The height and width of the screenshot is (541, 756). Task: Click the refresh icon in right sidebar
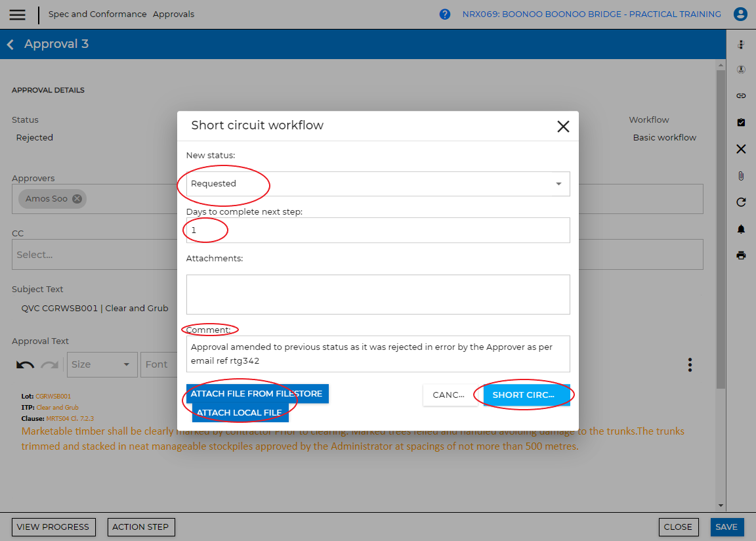click(741, 202)
